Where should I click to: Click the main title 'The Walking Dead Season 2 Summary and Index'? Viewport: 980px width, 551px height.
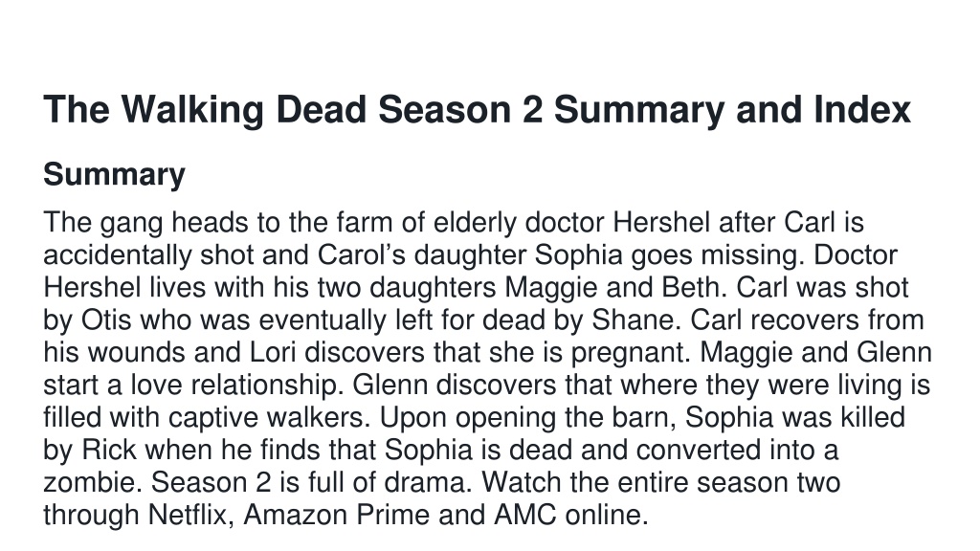477,110
